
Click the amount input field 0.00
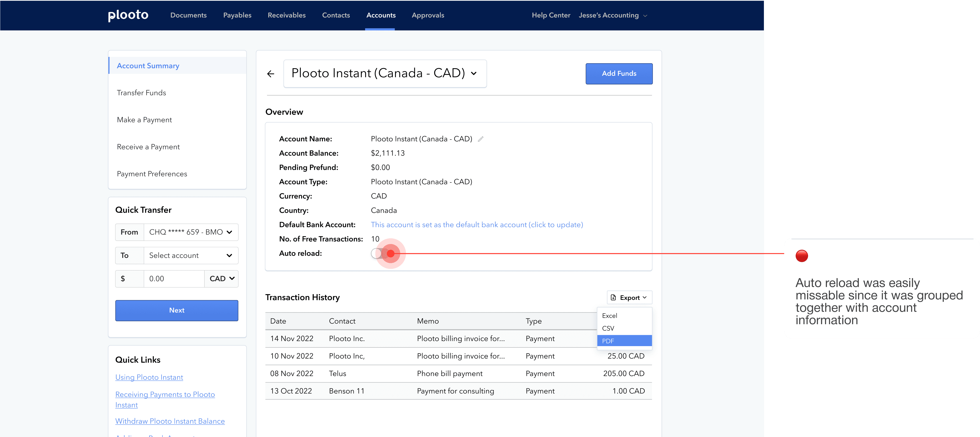tap(174, 279)
